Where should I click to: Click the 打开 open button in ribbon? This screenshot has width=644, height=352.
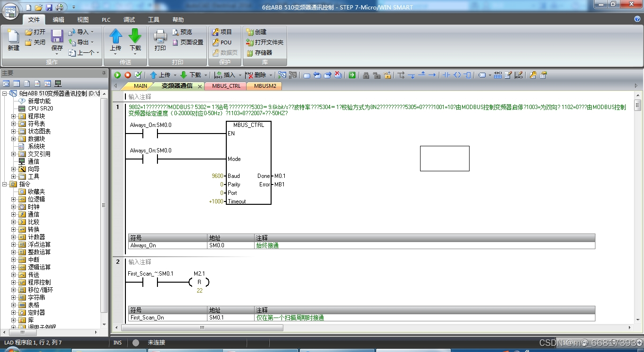(35, 32)
